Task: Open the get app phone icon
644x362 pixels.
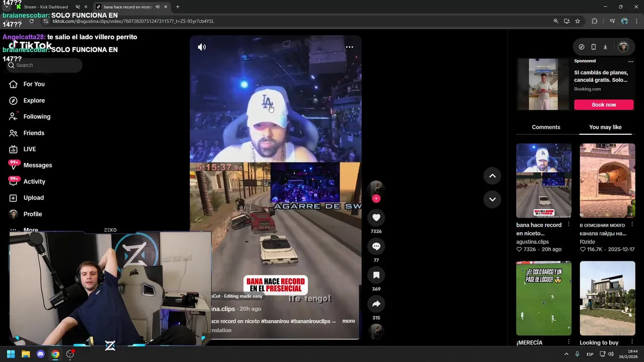Action: click(x=594, y=47)
